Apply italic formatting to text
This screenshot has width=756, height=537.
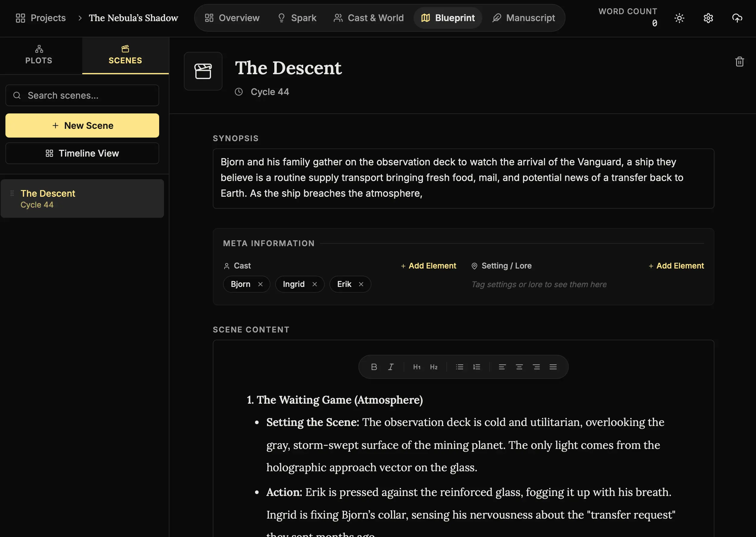pos(391,367)
